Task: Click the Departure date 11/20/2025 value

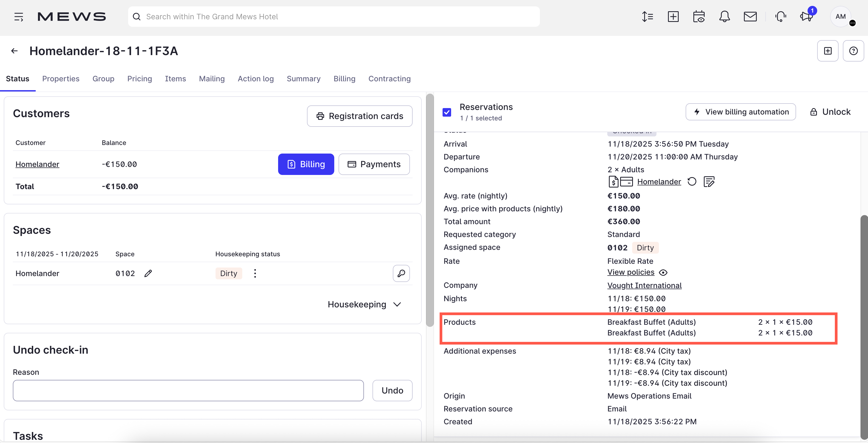Action: pos(673,157)
